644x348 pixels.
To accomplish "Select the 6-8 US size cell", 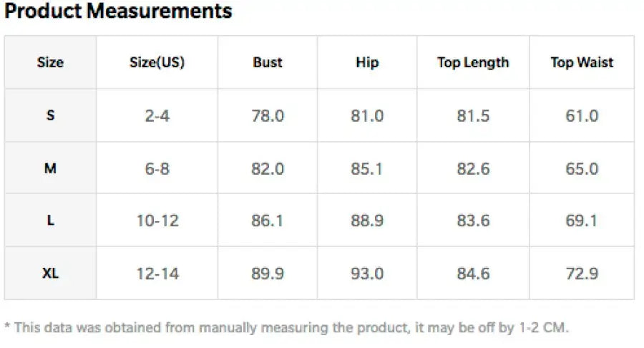I will coord(157,168).
